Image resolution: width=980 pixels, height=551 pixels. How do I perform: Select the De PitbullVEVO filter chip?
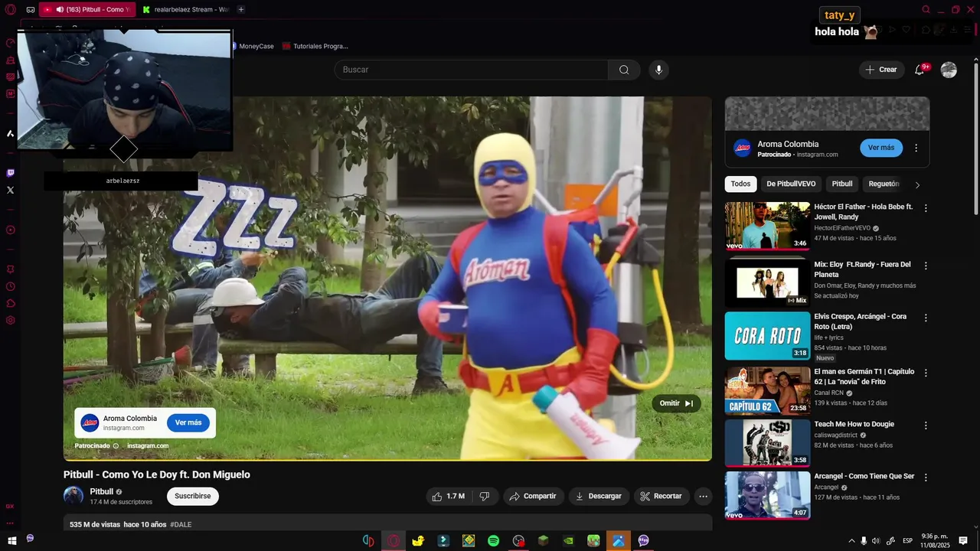click(x=791, y=184)
